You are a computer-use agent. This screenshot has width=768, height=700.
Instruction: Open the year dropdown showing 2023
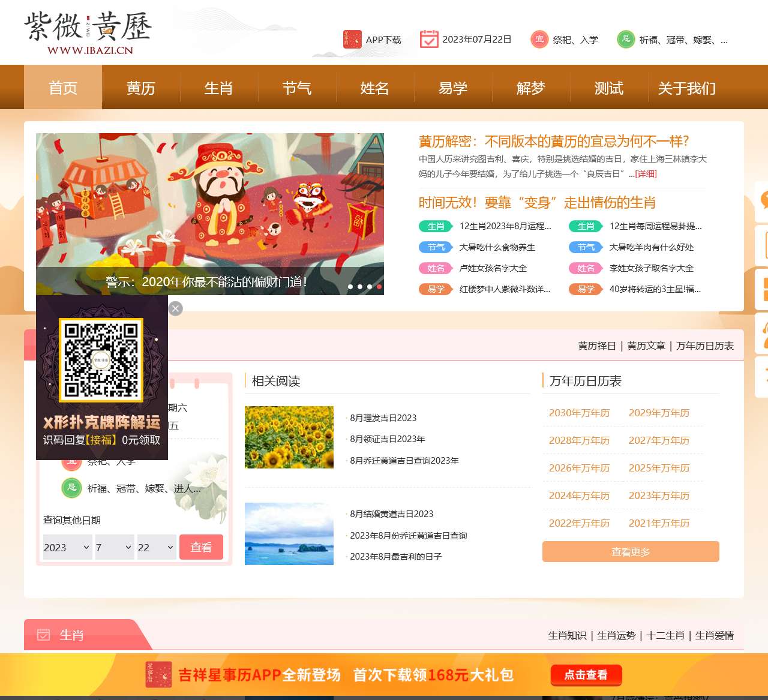coord(67,547)
